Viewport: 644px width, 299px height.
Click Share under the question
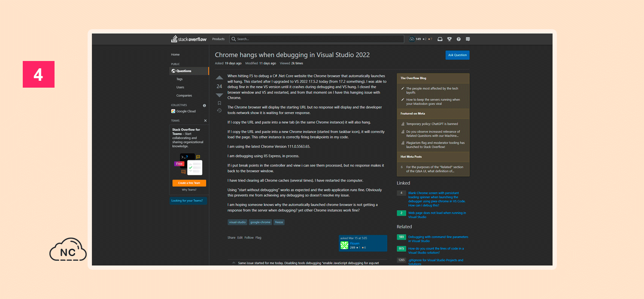(x=231, y=238)
